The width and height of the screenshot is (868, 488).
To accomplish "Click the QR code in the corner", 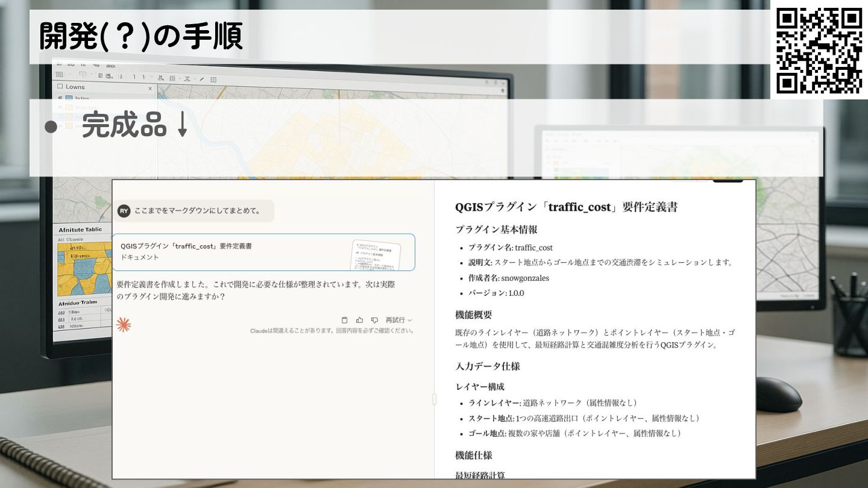I will pos(819,50).
